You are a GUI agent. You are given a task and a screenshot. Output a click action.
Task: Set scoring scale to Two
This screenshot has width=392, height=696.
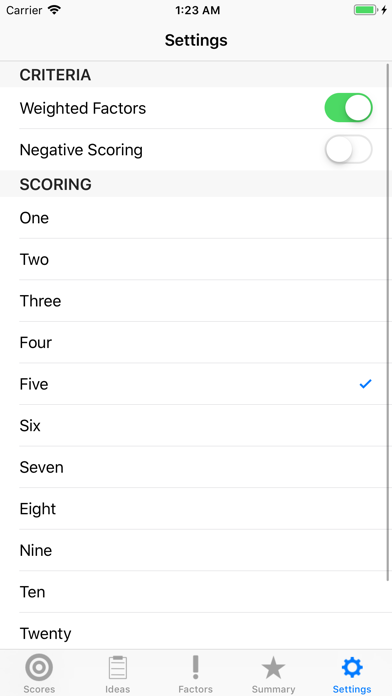click(x=196, y=259)
